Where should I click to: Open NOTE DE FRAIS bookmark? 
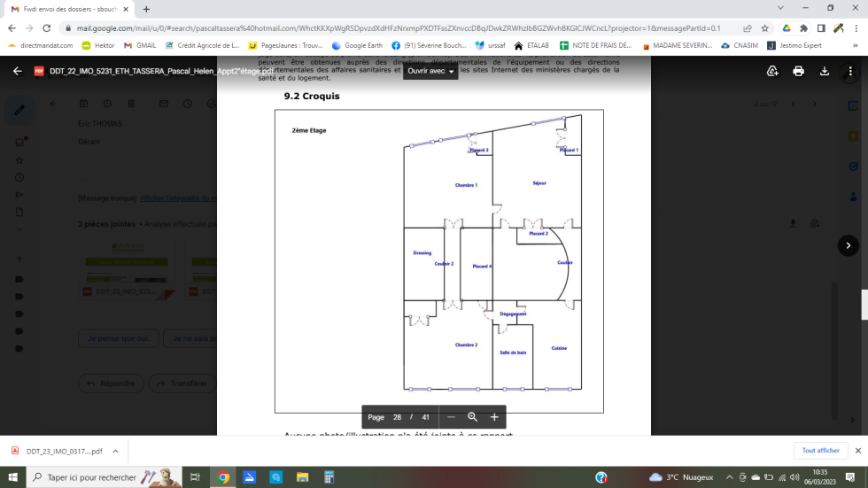[595, 45]
